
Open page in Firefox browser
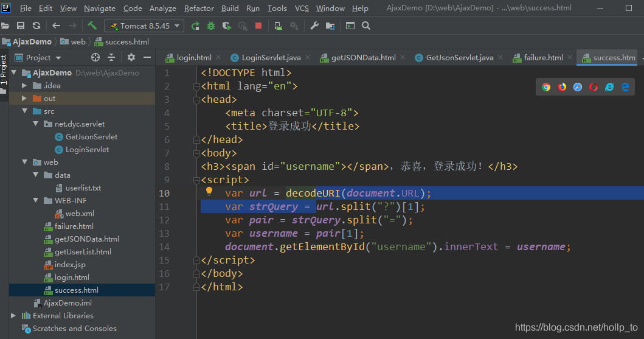pyautogui.click(x=562, y=87)
